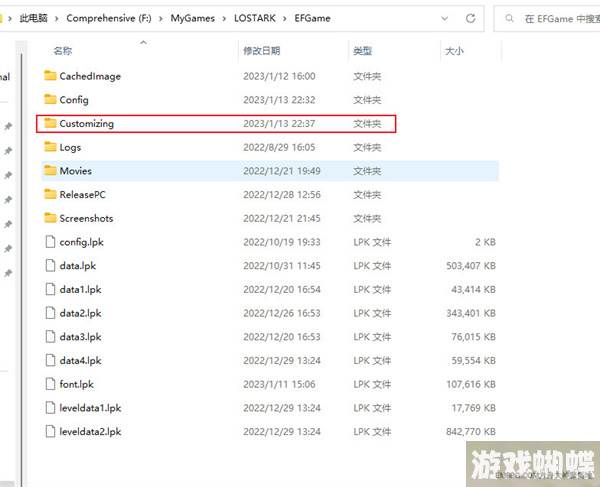Image resolution: width=600 pixels, height=487 pixels.
Task: Click the 107,616 KB size value
Action: coord(471,384)
